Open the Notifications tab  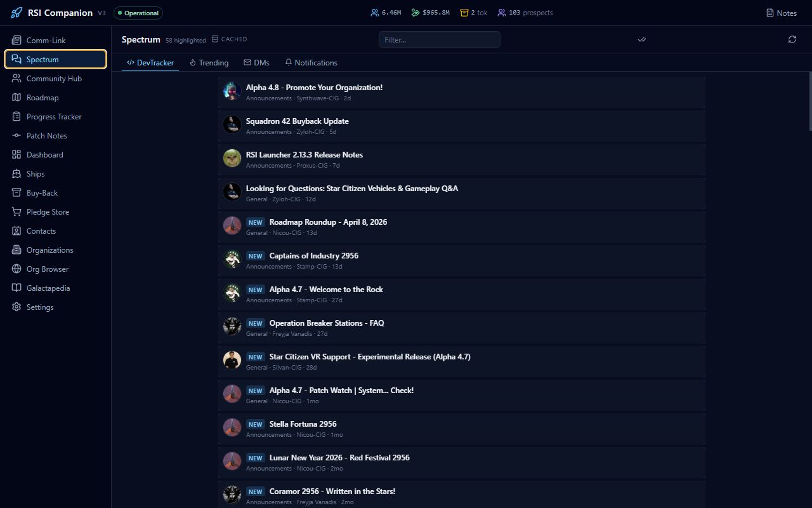coord(311,63)
